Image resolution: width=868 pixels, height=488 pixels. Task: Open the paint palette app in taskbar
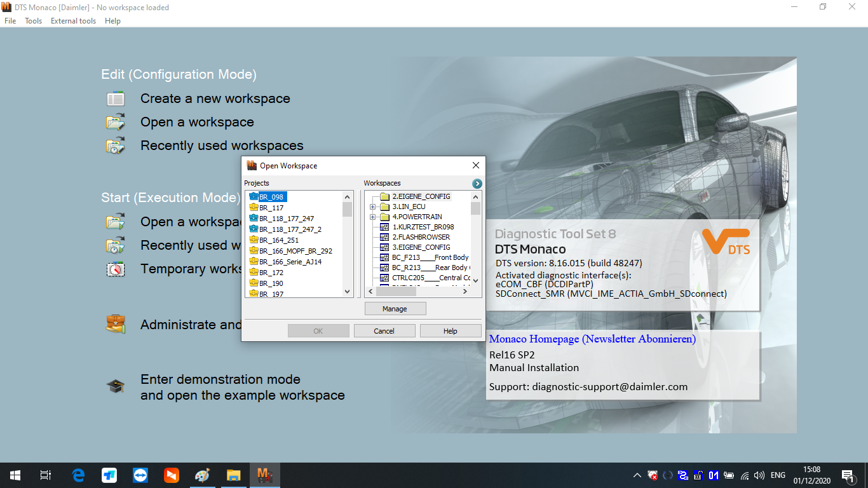tap(202, 475)
